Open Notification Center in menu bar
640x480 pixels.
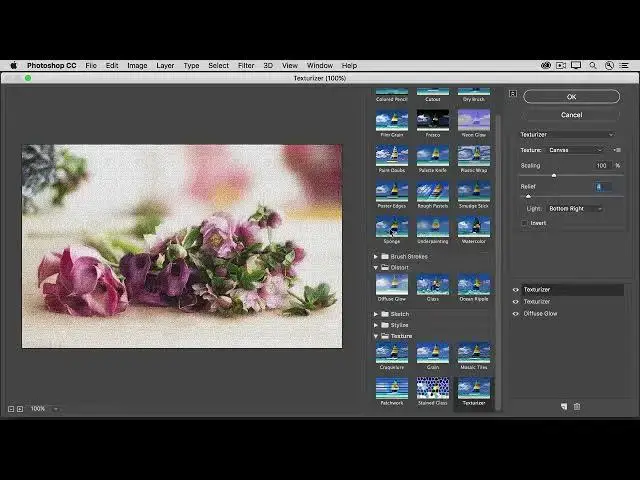click(x=624, y=65)
